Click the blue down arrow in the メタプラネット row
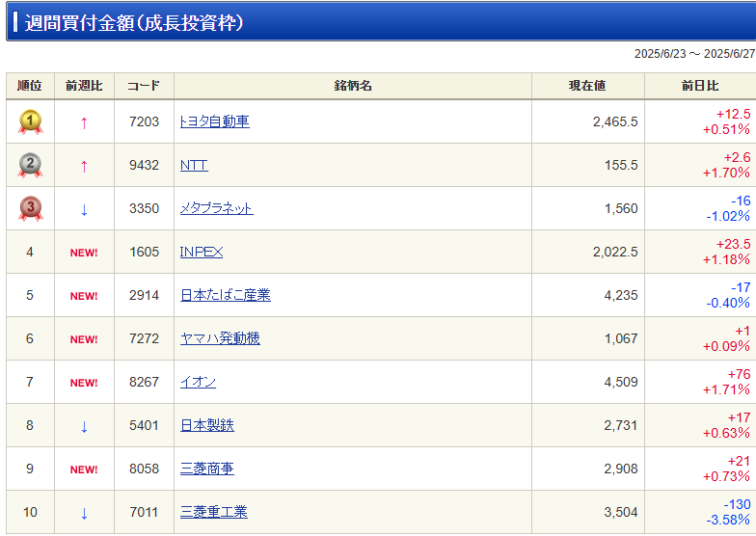The image size is (756, 536). (x=84, y=210)
